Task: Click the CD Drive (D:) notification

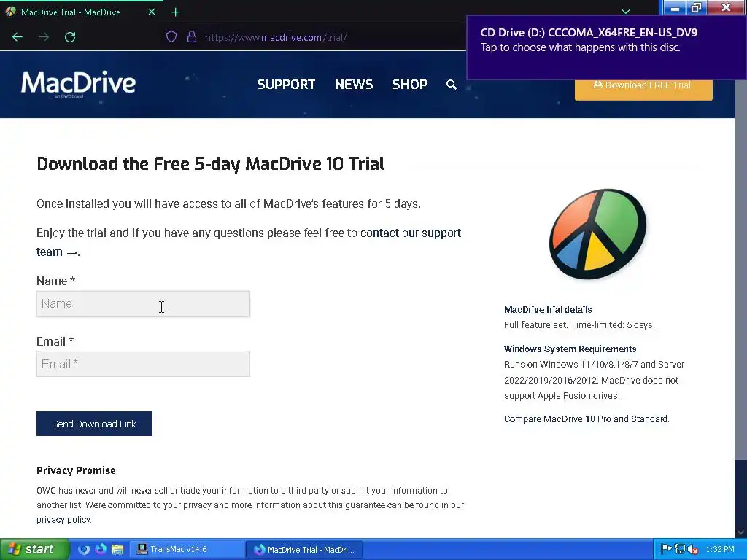Action: tap(606, 47)
